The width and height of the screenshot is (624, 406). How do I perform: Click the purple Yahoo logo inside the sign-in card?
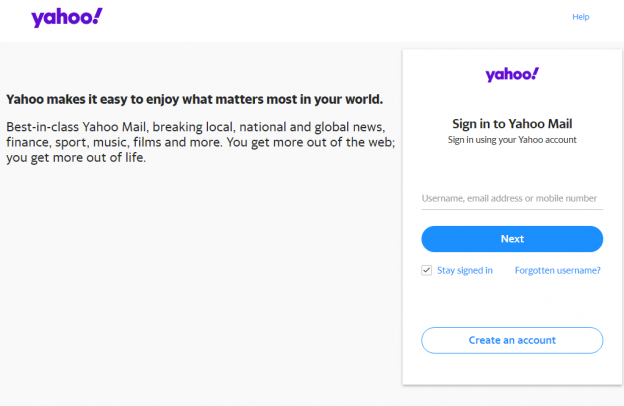click(512, 74)
